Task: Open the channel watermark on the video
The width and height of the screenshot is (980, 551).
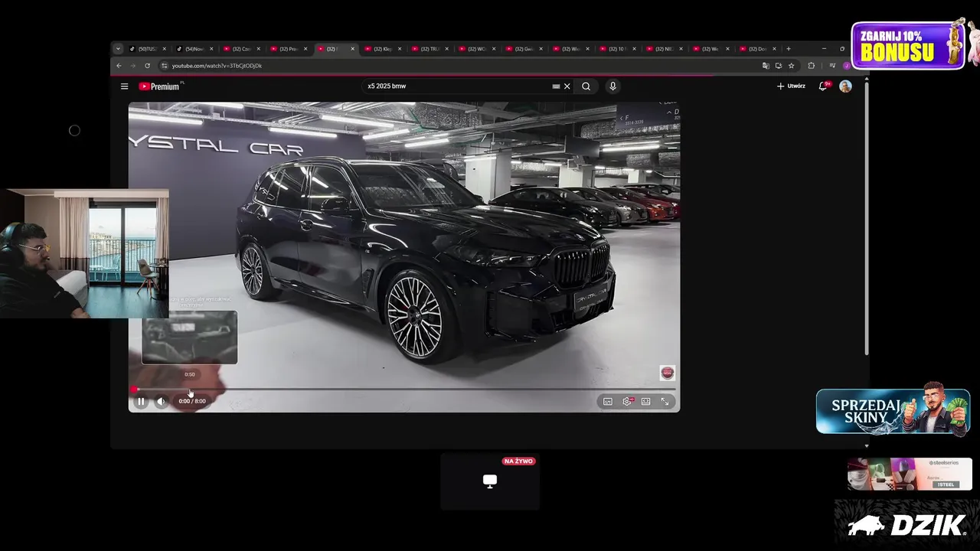Action: click(667, 373)
